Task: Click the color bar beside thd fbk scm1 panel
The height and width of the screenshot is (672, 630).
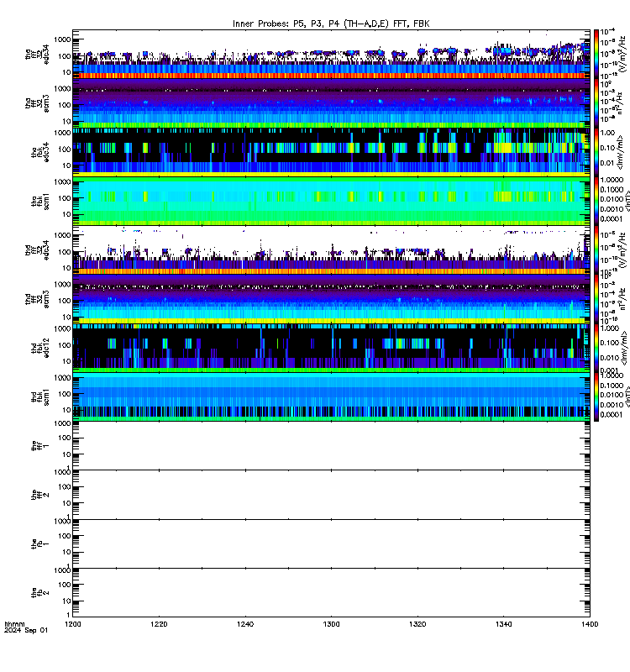Action: [x=596, y=396]
